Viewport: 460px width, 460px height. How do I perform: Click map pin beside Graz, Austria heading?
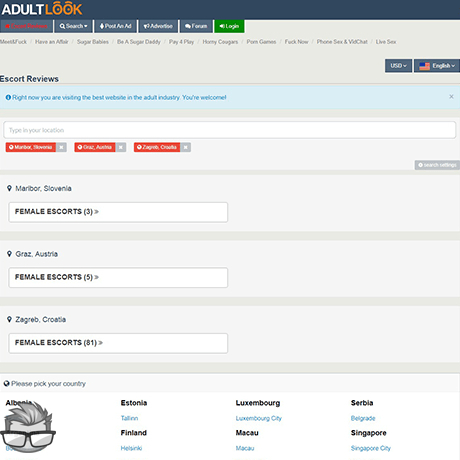pyautogui.click(x=9, y=254)
